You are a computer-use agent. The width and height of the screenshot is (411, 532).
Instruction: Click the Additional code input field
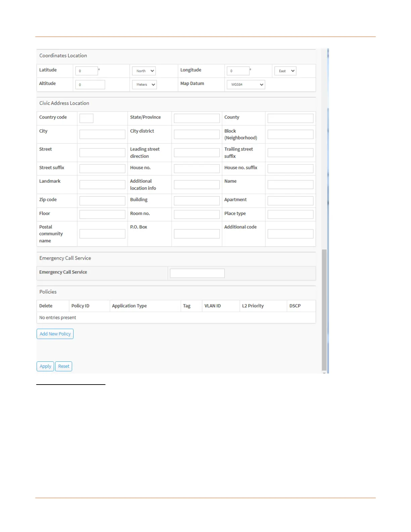pyautogui.click(x=290, y=234)
